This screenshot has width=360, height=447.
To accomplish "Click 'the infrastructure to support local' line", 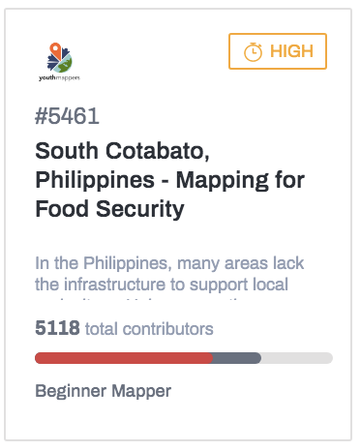I will pyautogui.click(x=162, y=284).
